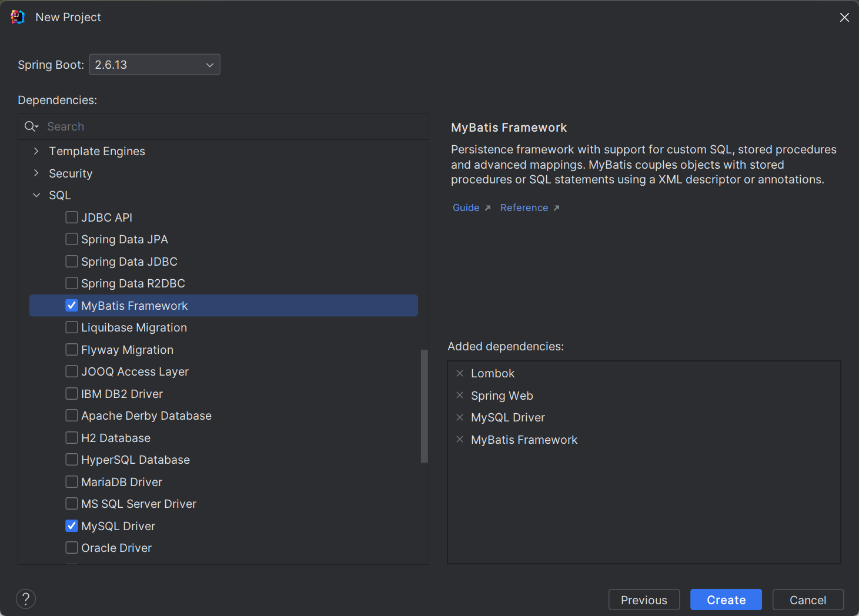Select MySQL Driver in added dependencies

pos(508,417)
